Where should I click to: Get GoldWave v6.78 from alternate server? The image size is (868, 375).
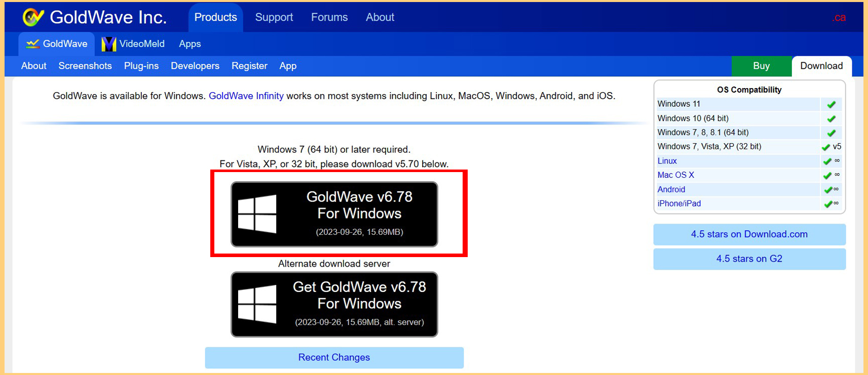pos(334,304)
